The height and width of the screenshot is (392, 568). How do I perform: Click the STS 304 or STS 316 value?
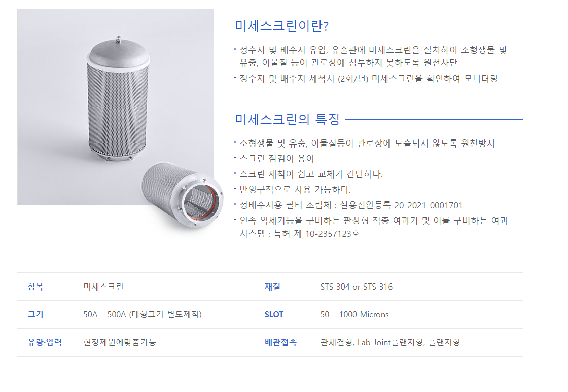(x=356, y=287)
